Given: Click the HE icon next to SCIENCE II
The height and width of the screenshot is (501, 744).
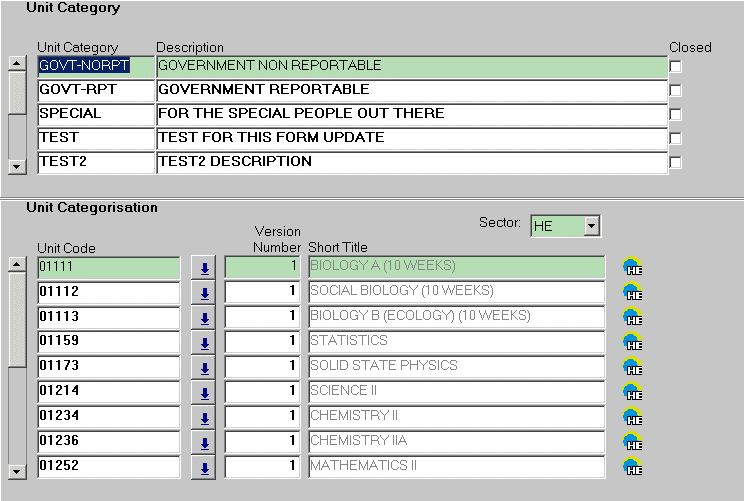Looking at the screenshot, I should click(632, 392).
